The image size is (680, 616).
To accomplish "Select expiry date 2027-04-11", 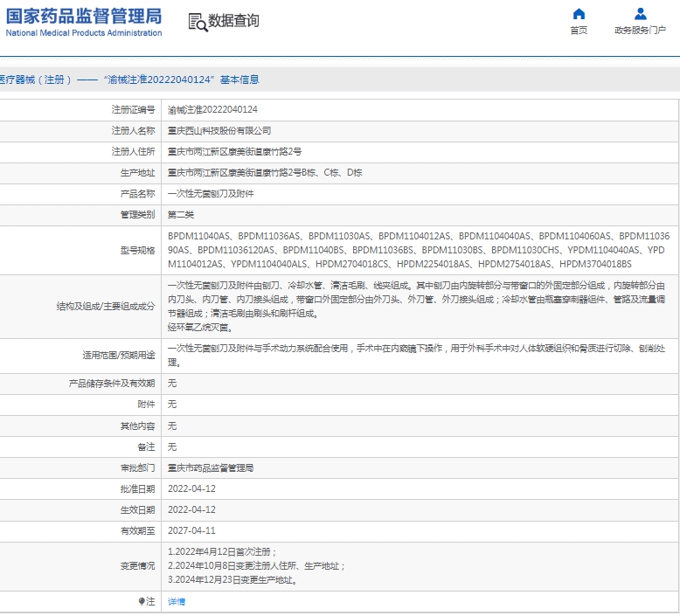I will 191,530.
